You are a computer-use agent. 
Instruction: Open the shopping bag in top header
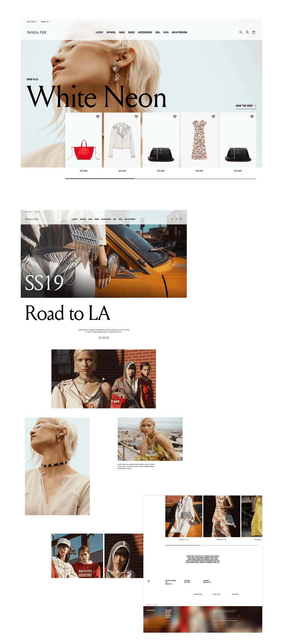click(254, 32)
